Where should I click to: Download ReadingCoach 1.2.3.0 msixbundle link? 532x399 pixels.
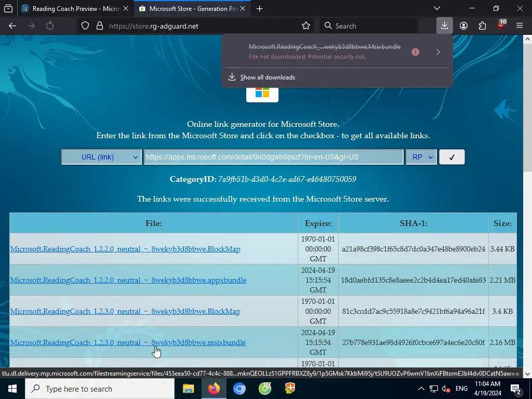[128, 342]
